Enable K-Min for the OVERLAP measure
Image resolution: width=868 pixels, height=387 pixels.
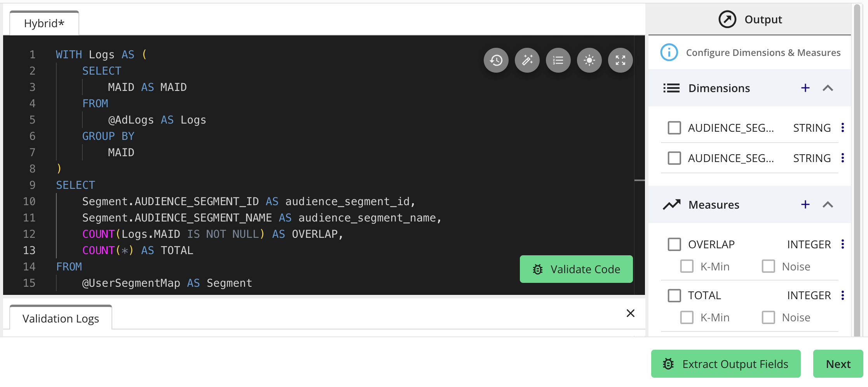pyautogui.click(x=687, y=267)
